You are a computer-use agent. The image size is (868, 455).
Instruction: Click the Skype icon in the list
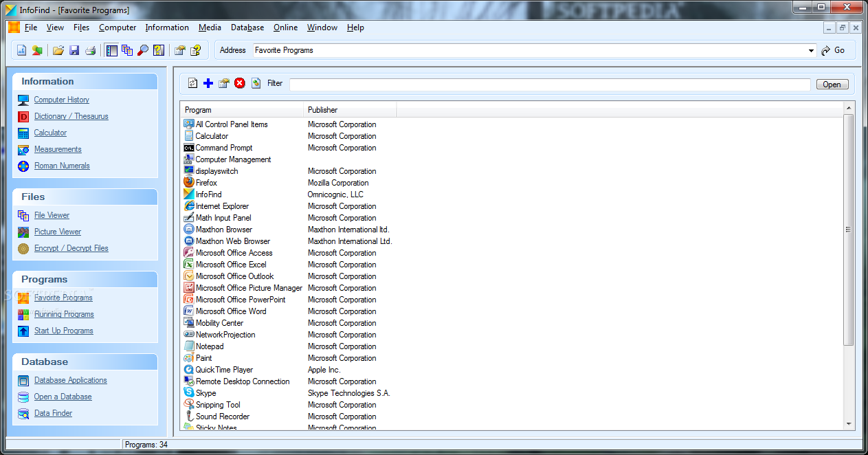click(x=189, y=392)
